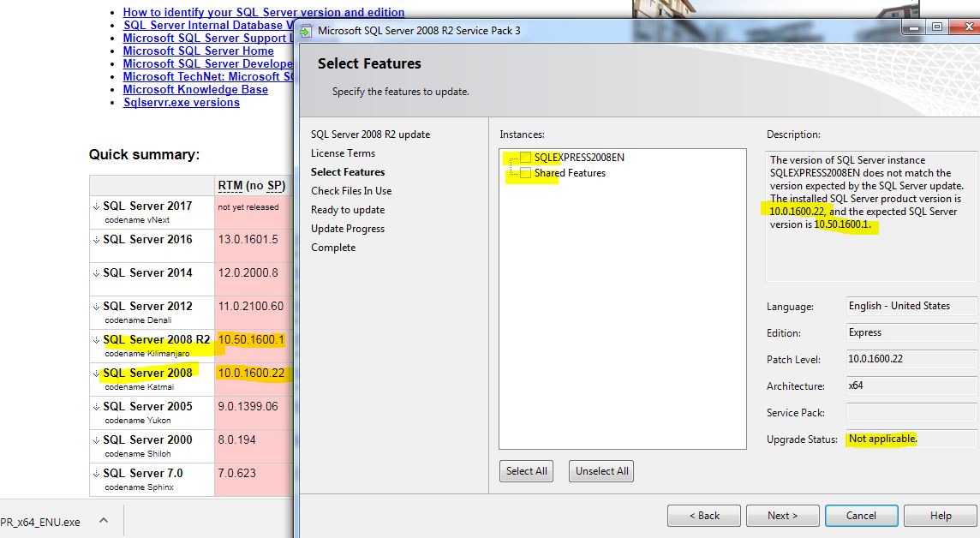Select License Terms wizard step
Viewport: 980px width, 538px height.
[344, 153]
